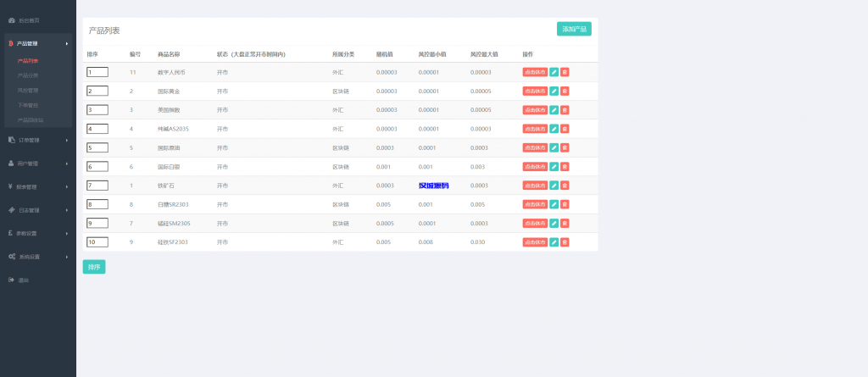Delete the 国际原油 product
868x377 pixels.
point(565,147)
